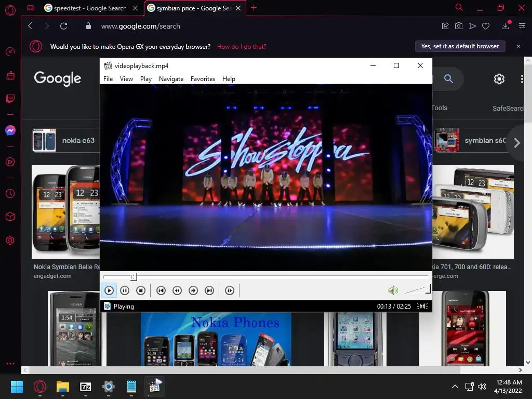Viewport: 532px width, 399px height.
Task: Open Messenger in Opera sidebar
Action: [10, 130]
